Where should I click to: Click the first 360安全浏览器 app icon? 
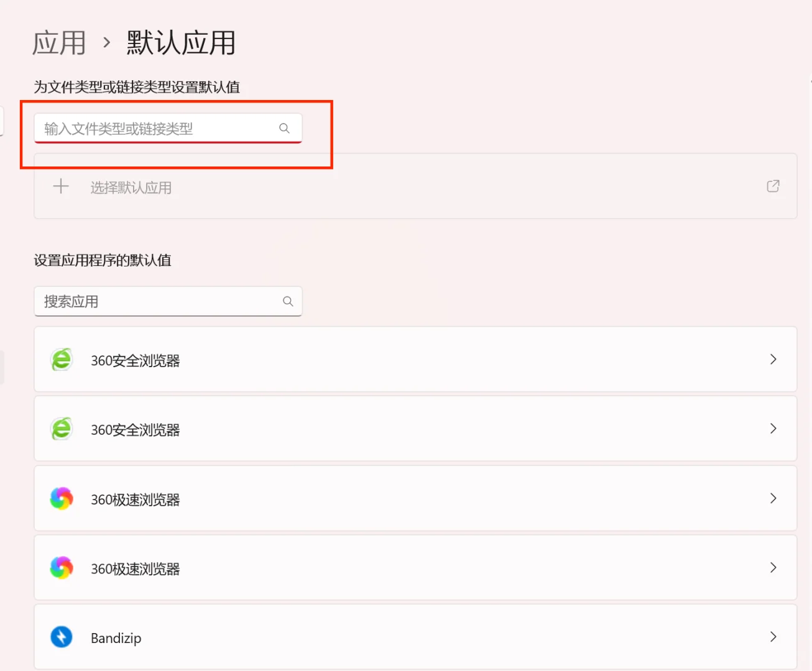62,360
